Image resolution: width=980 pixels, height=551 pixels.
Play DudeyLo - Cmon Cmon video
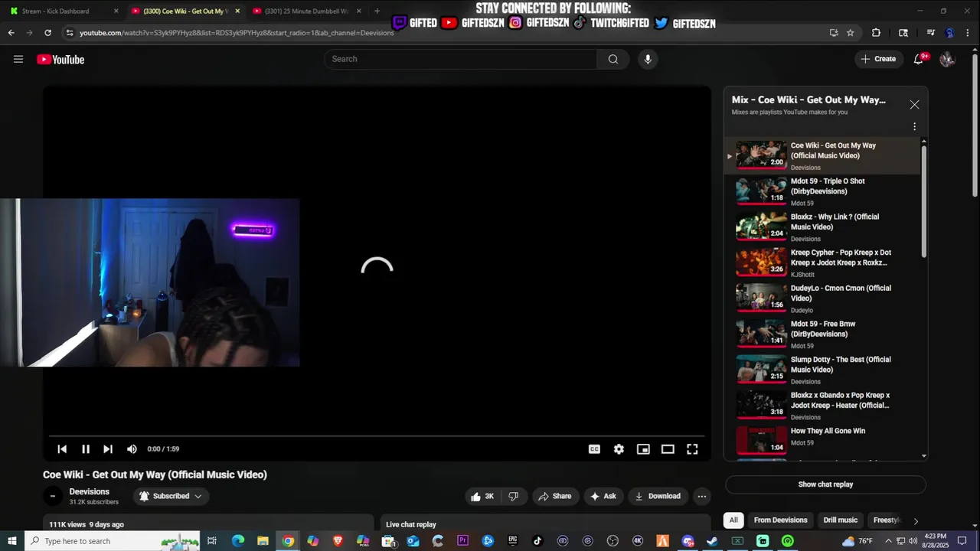(x=822, y=298)
